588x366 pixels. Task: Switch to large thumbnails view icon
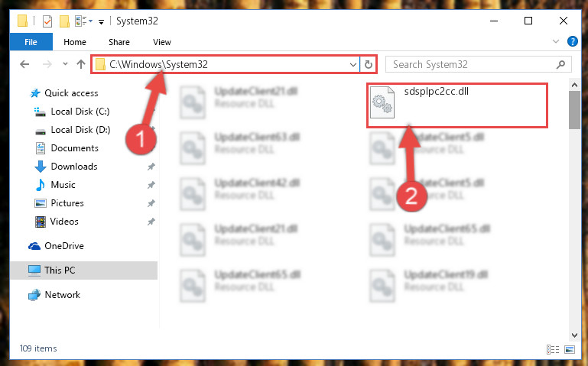pyautogui.click(x=569, y=349)
